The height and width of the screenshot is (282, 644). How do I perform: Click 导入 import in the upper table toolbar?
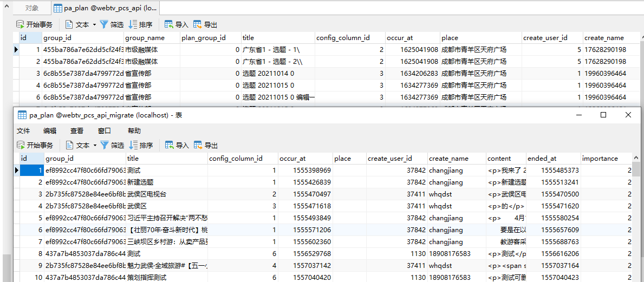point(177,25)
